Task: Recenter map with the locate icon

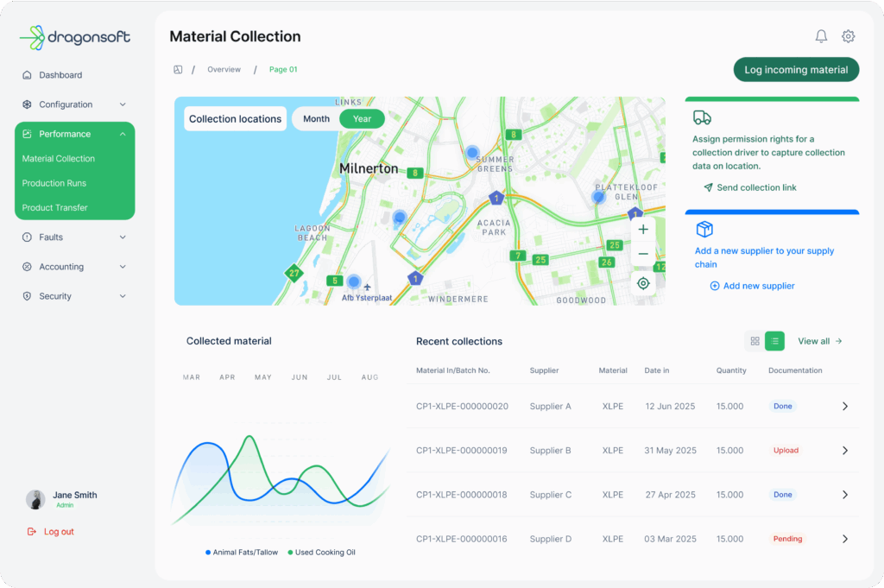Action: pyautogui.click(x=643, y=283)
